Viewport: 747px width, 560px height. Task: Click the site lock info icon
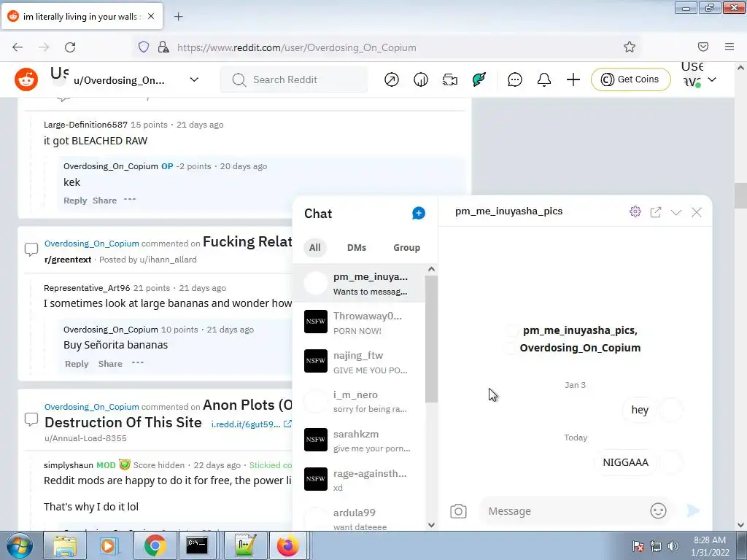coord(163,47)
